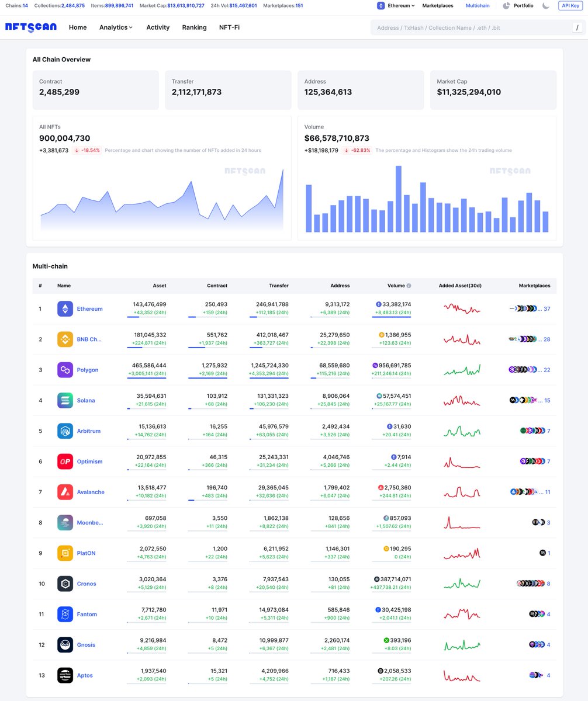Image resolution: width=588 pixels, height=701 pixels.
Task: Click the Gnosis logo icon
Action: tap(65, 645)
